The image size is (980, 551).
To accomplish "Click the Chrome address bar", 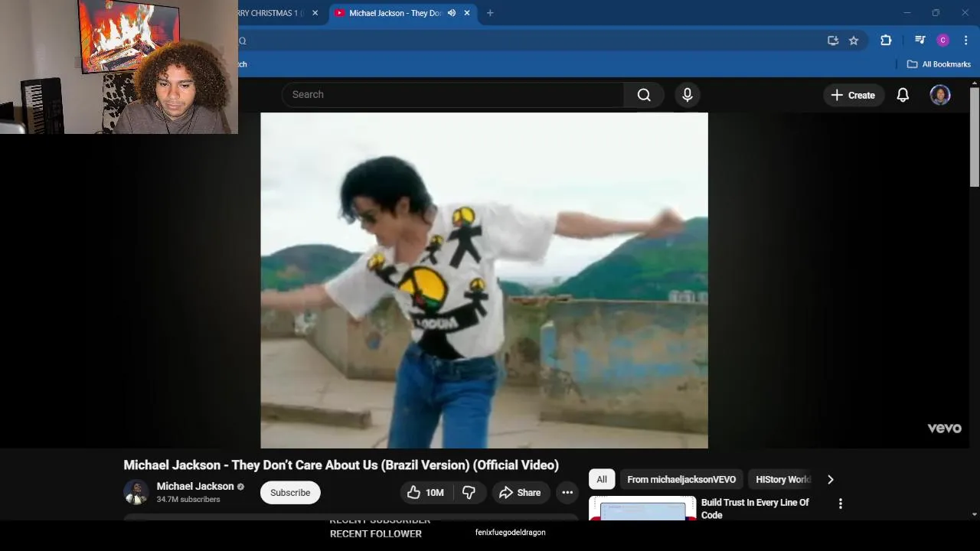I will coord(528,41).
